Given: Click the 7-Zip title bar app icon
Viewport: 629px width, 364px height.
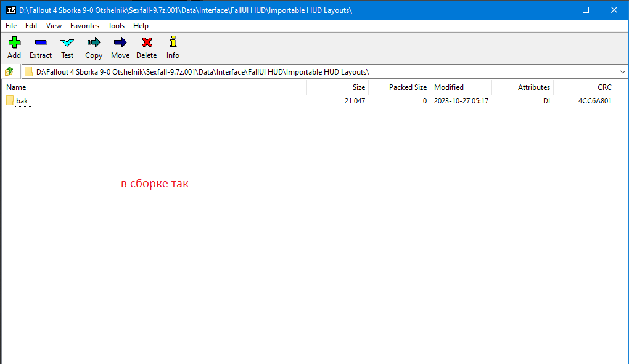Looking at the screenshot, I should click(x=10, y=10).
